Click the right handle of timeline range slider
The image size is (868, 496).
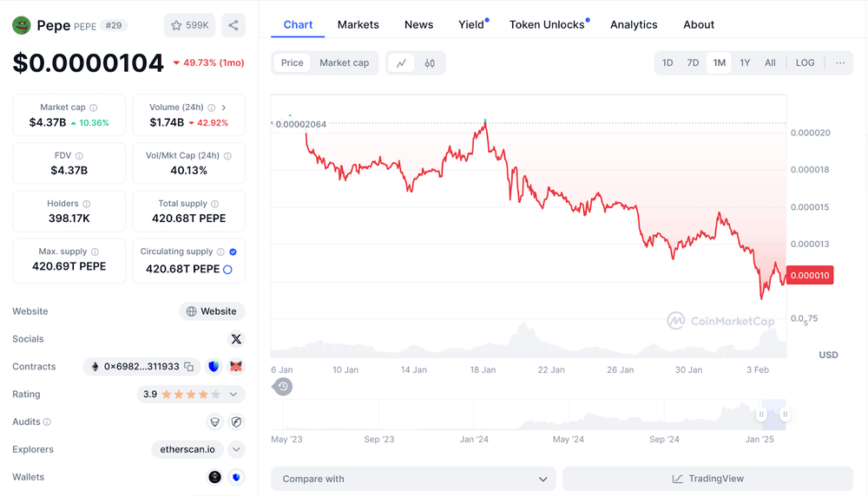pyautogui.click(x=785, y=414)
